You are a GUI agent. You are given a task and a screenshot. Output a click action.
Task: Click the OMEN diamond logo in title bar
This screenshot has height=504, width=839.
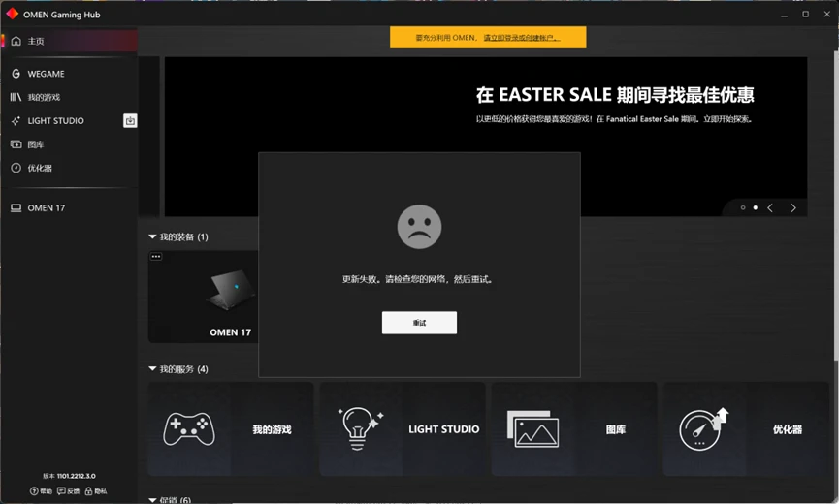[13, 14]
